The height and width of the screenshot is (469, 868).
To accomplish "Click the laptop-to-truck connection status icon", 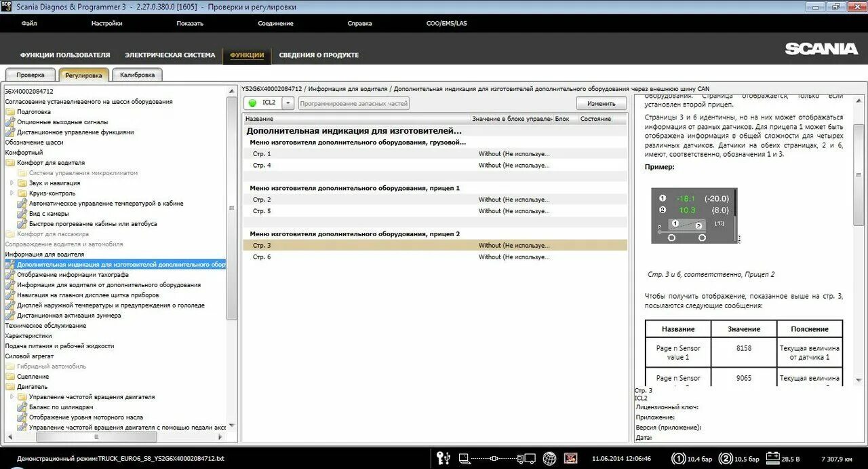I will pyautogui.click(x=496, y=458).
